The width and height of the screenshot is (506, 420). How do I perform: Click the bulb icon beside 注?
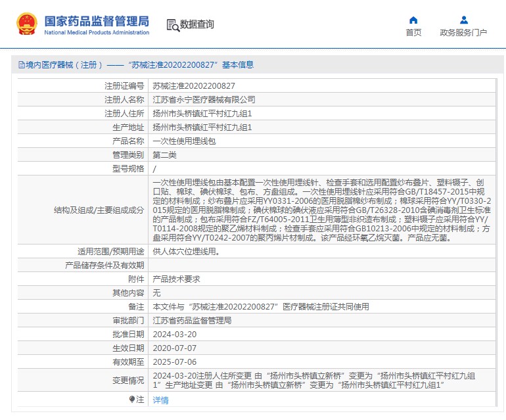pos(131,400)
